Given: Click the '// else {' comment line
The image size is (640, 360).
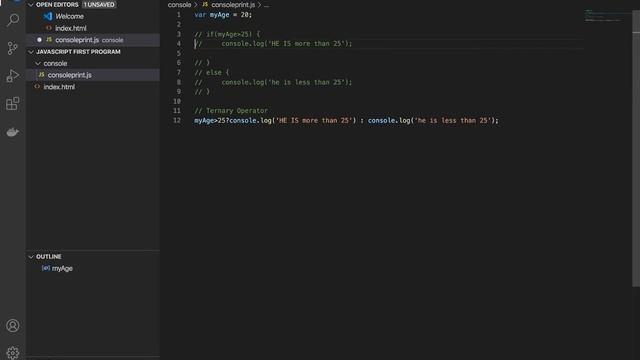Looking at the screenshot, I should [x=212, y=72].
